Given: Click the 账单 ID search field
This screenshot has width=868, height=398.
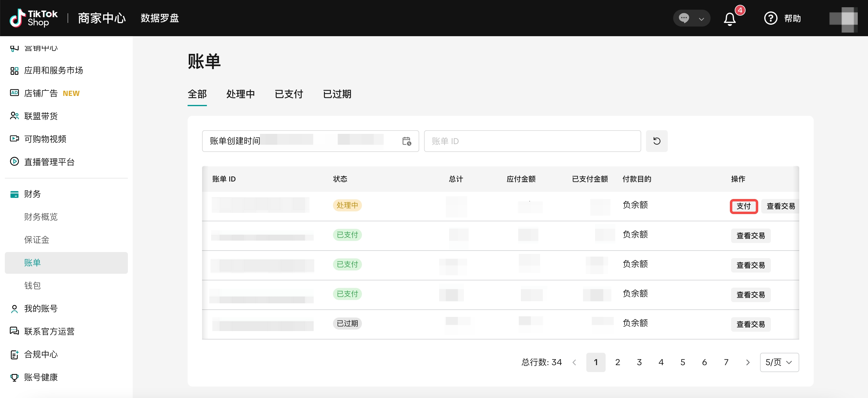Looking at the screenshot, I should pos(532,141).
